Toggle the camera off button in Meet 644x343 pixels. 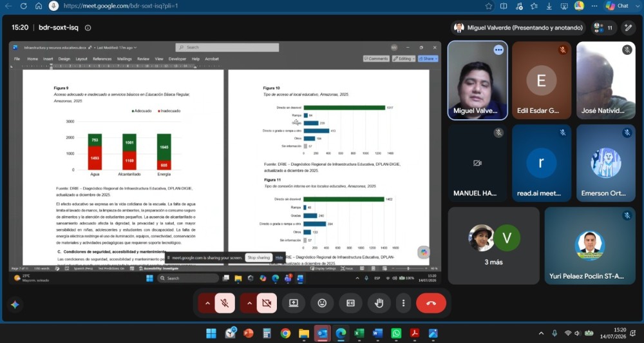coord(267,303)
